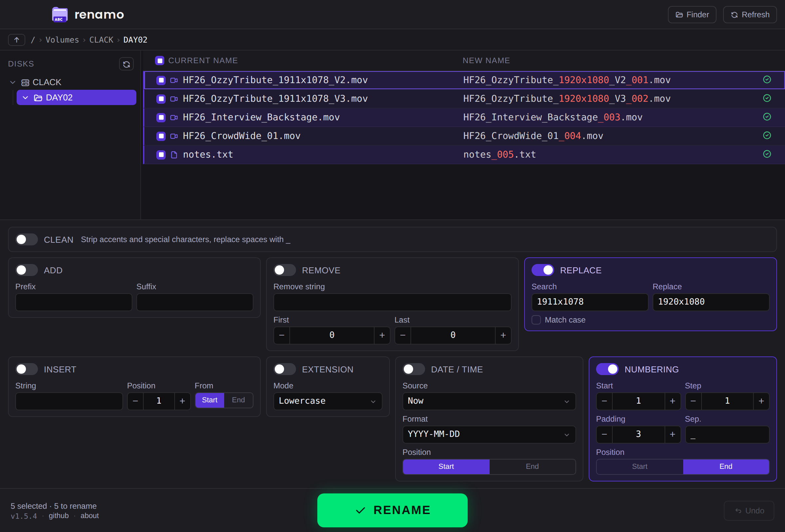Enable the DATE / TIME toggle
This screenshot has height=532, width=785.
click(414, 369)
